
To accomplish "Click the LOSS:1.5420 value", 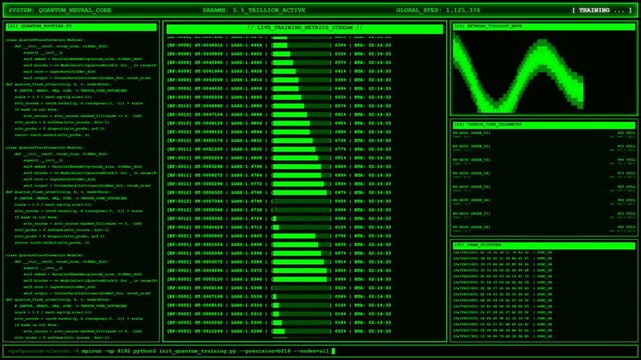I will [247, 236].
